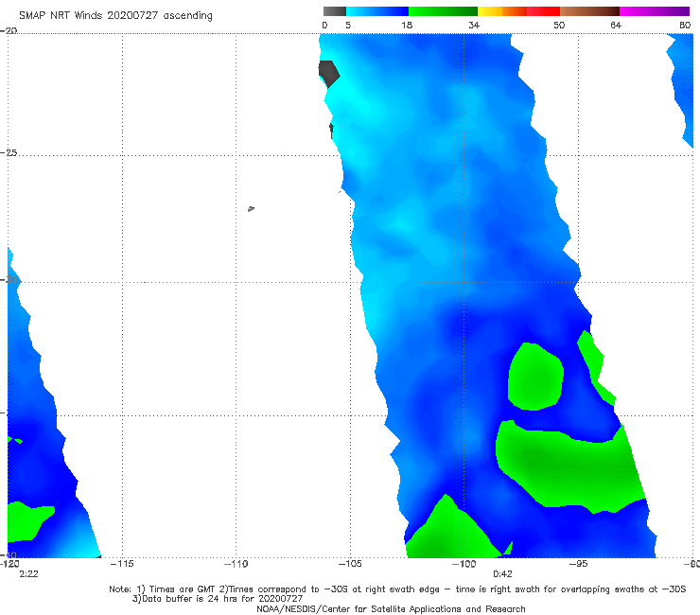
Task: Click the longitude label "-100"
Action: click(x=464, y=564)
